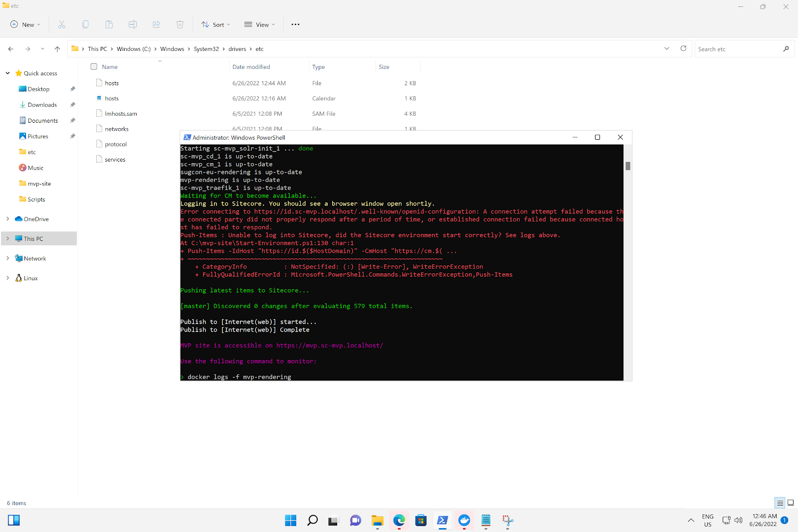Go forward with the right arrow

tap(27, 49)
